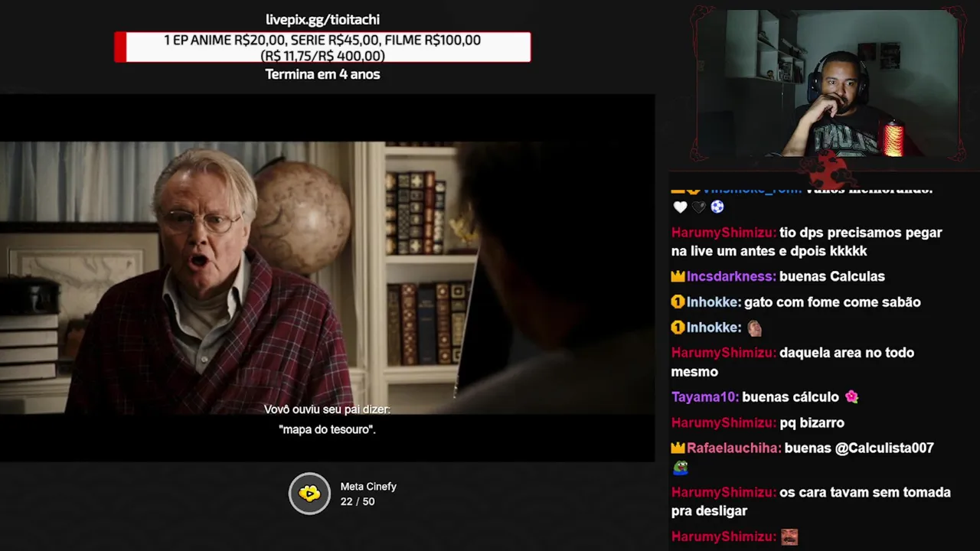Viewport: 980px width, 551px height.
Task: Click the soccer ball emote in chat
Action: click(x=717, y=207)
